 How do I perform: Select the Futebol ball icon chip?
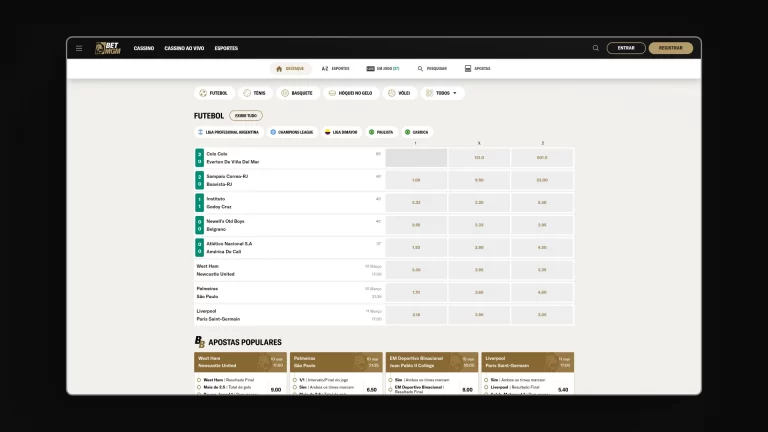[x=203, y=93]
